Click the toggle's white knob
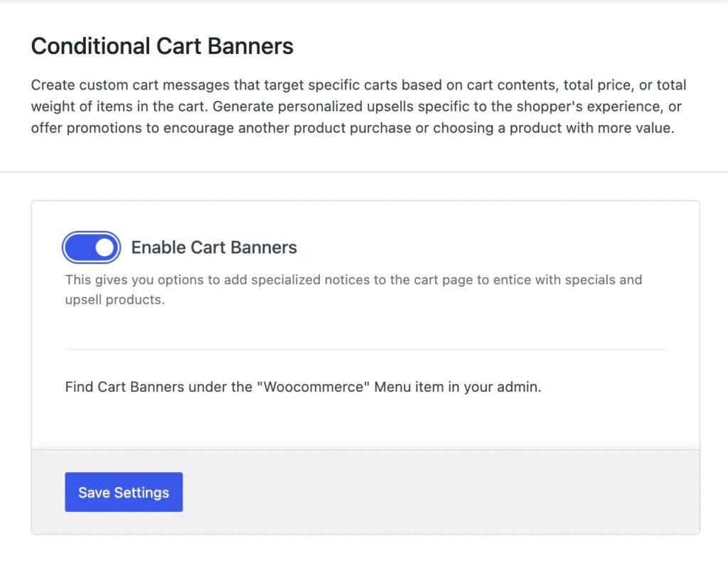Viewport: 728px width, 583px height. [x=105, y=247]
